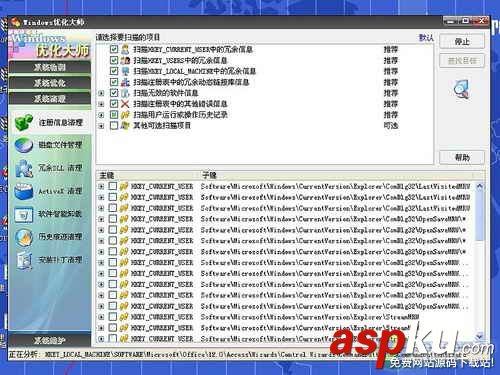The image size is (500, 375).
Task: Click the user icon of 扫描HKEY_CURRENT_USER中的冗余信息
Action: click(x=125, y=49)
